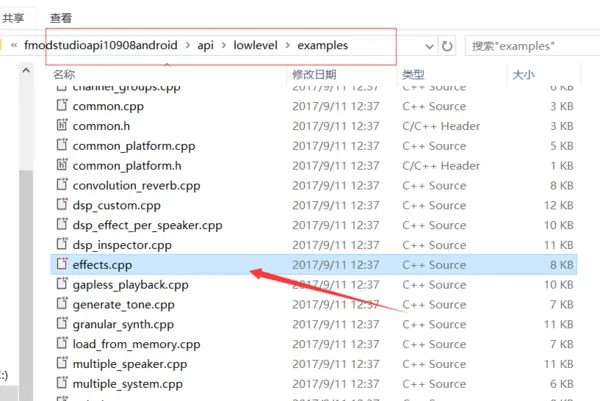
Task: Click the C++ Source type of dsp_inspector.cpp
Action: tap(434, 245)
